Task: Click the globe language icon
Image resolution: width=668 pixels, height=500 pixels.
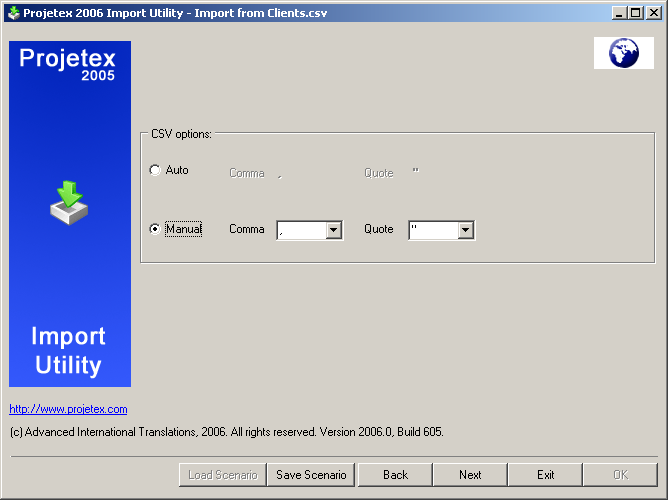Action: click(x=623, y=53)
